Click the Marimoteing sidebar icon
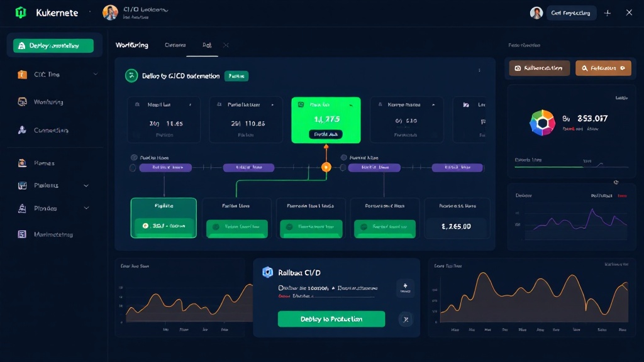Screen dimensions: 644x362 pos(22,234)
